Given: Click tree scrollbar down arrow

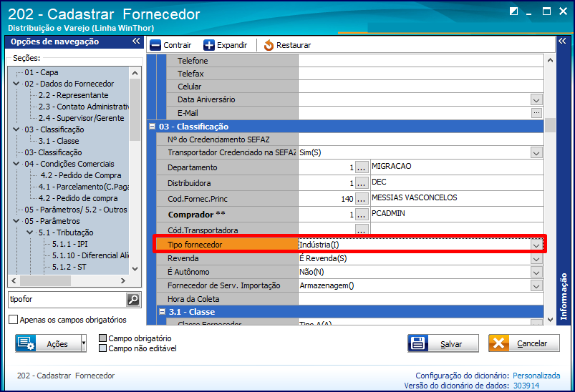Looking at the screenshot, I should coord(135,268).
